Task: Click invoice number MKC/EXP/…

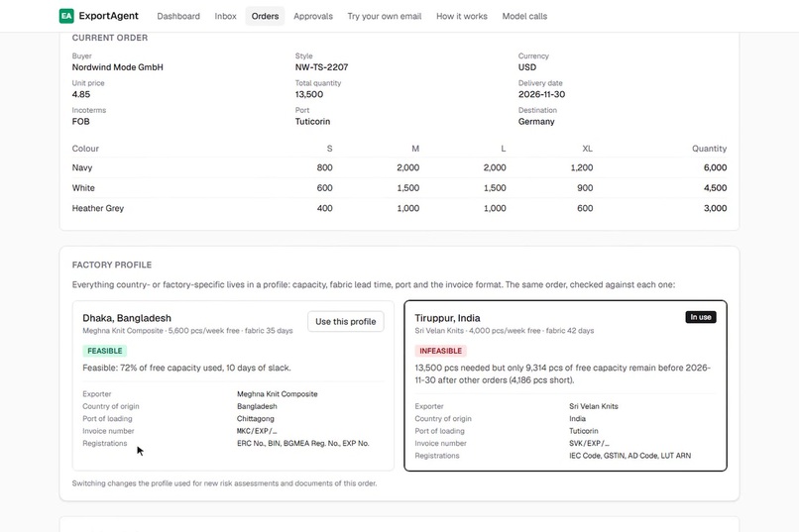Action: pos(257,431)
